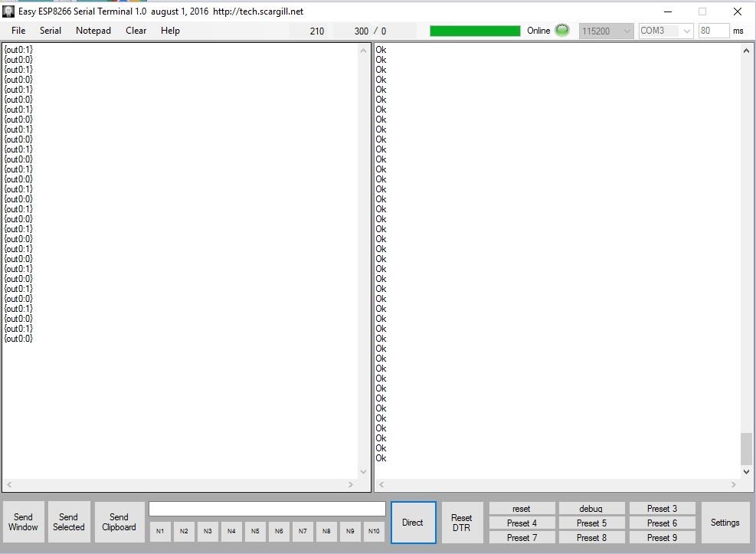Open the COM3 port dropdown
Screen dimensions: 756x554
[x=665, y=31]
